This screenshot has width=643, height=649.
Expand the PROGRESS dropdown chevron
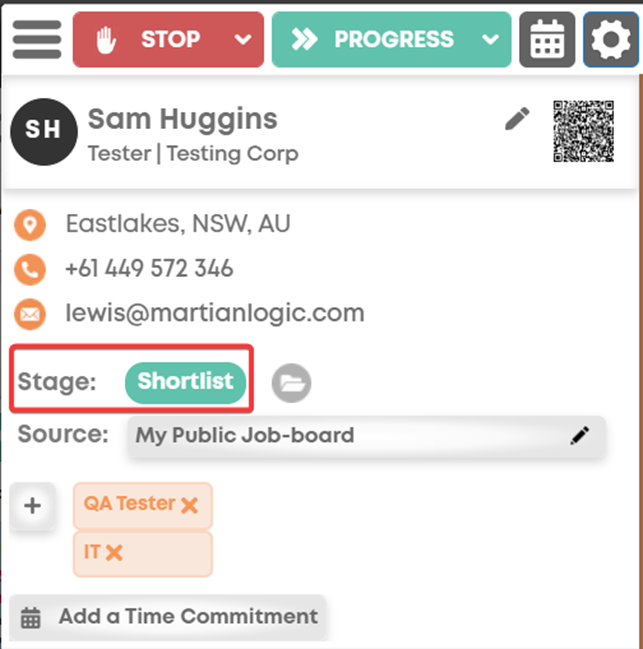490,39
